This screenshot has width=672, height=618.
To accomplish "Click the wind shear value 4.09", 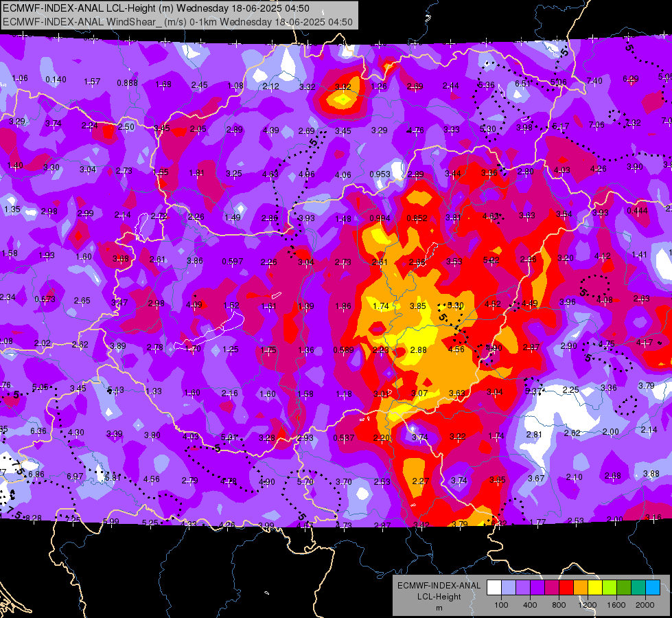I will tap(194, 305).
